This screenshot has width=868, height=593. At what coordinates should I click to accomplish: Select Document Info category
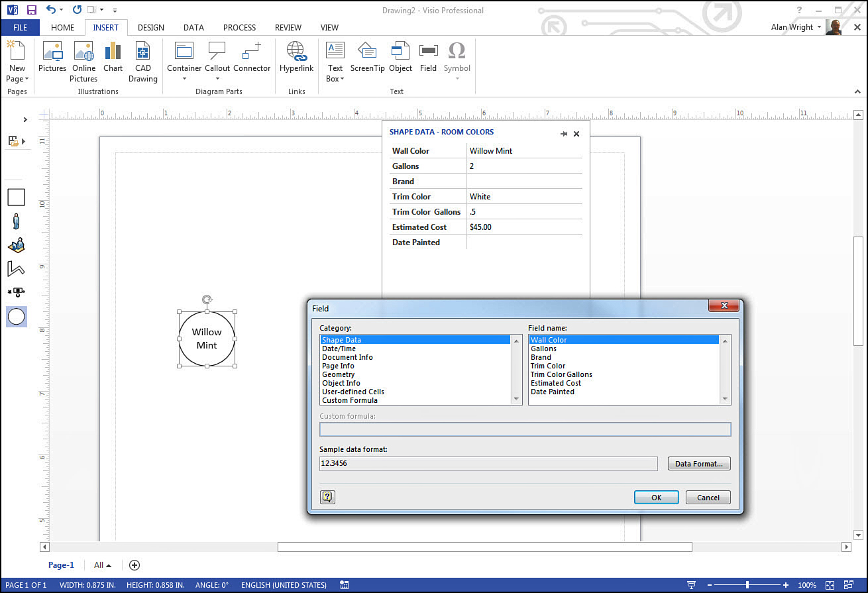pyautogui.click(x=415, y=357)
